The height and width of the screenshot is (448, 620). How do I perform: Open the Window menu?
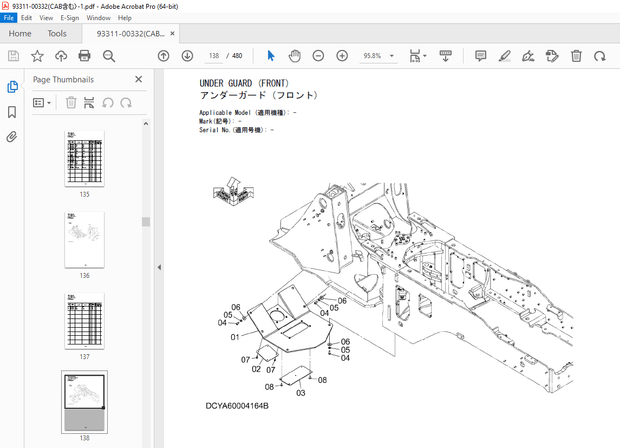pos(98,18)
